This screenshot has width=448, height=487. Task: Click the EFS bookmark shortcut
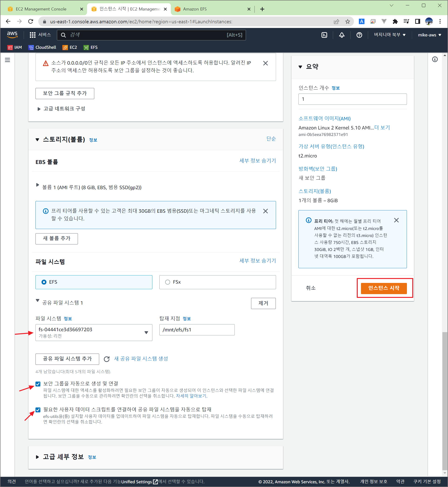[91, 48]
